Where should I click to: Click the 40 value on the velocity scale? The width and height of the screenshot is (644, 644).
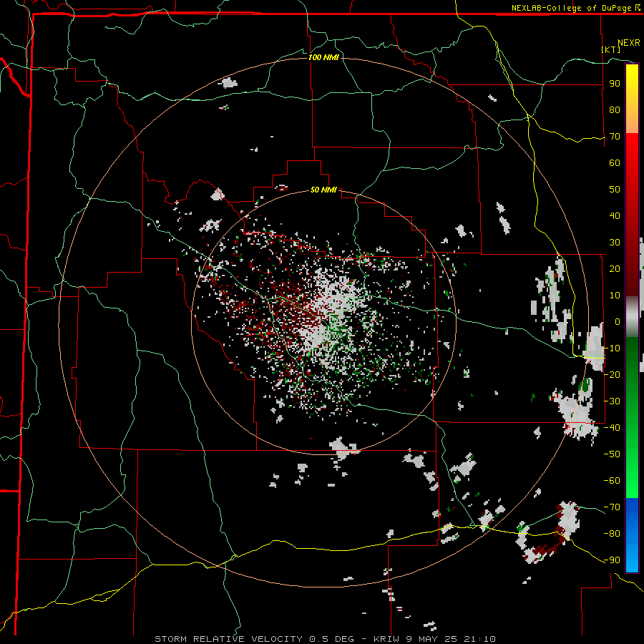(615, 216)
